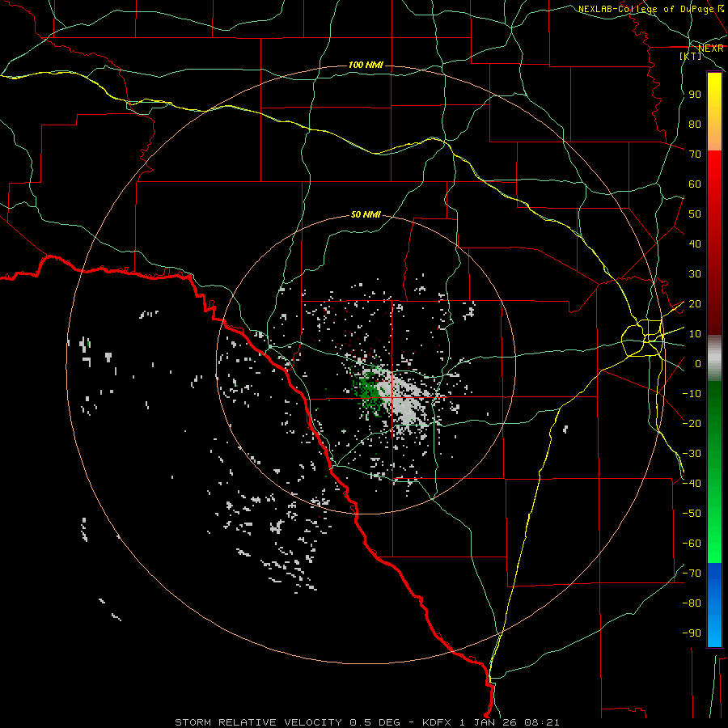Select the -80 value on velocity scale
The width and height of the screenshot is (728, 728).
tap(692, 603)
